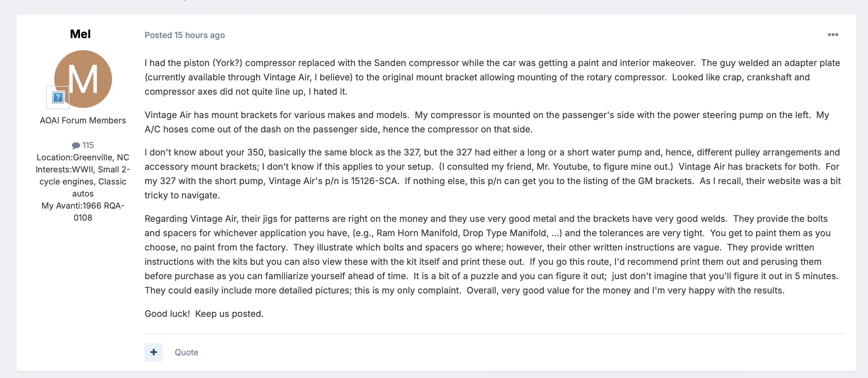Click the part number 15126-SCA in post

coord(374,181)
